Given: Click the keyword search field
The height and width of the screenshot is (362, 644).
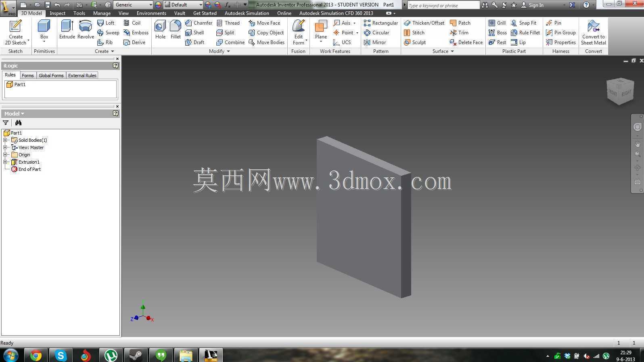Looking at the screenshot, I should click(x=443, y=5).
